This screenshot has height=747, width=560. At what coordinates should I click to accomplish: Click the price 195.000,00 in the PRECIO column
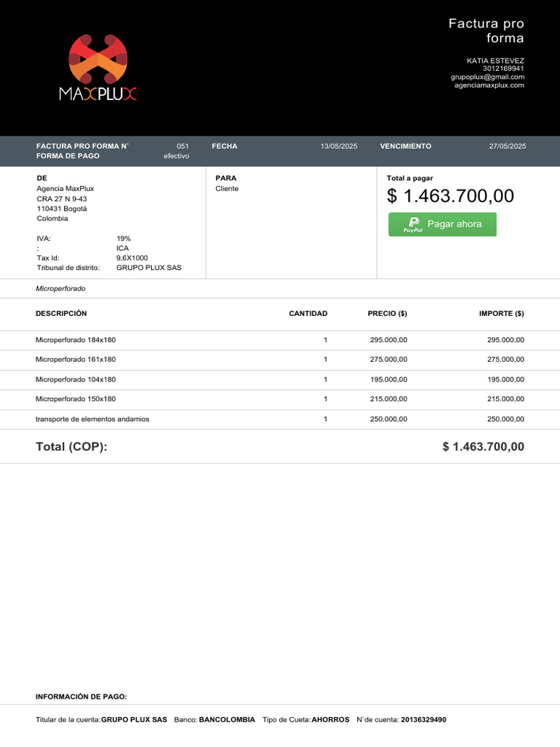(389, 379)
